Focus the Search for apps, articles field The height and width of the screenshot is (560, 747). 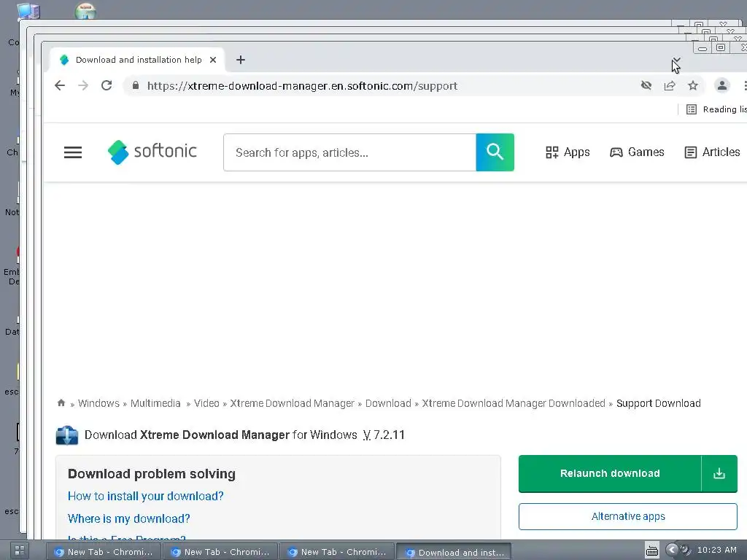(x=349, y=152)
